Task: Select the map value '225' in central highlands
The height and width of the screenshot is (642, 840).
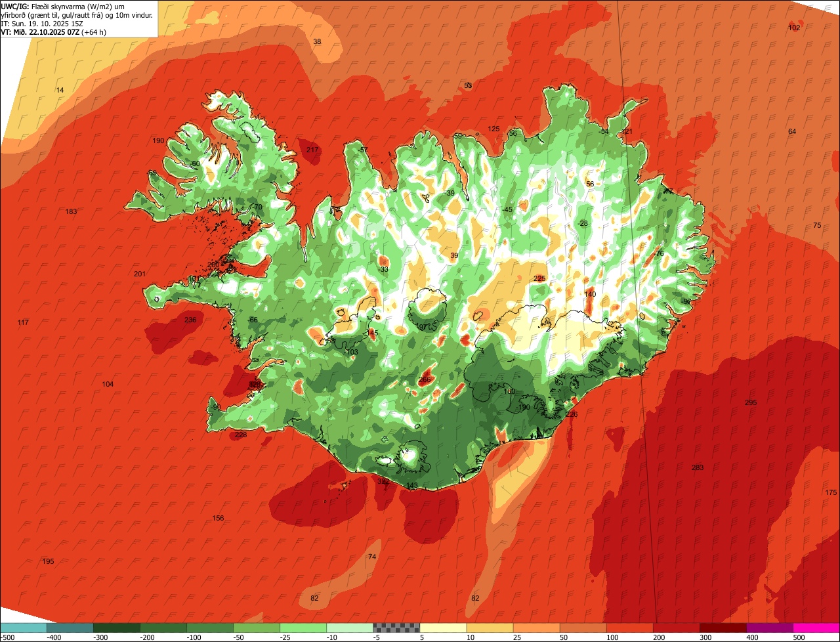Action: tap(539, 278)
